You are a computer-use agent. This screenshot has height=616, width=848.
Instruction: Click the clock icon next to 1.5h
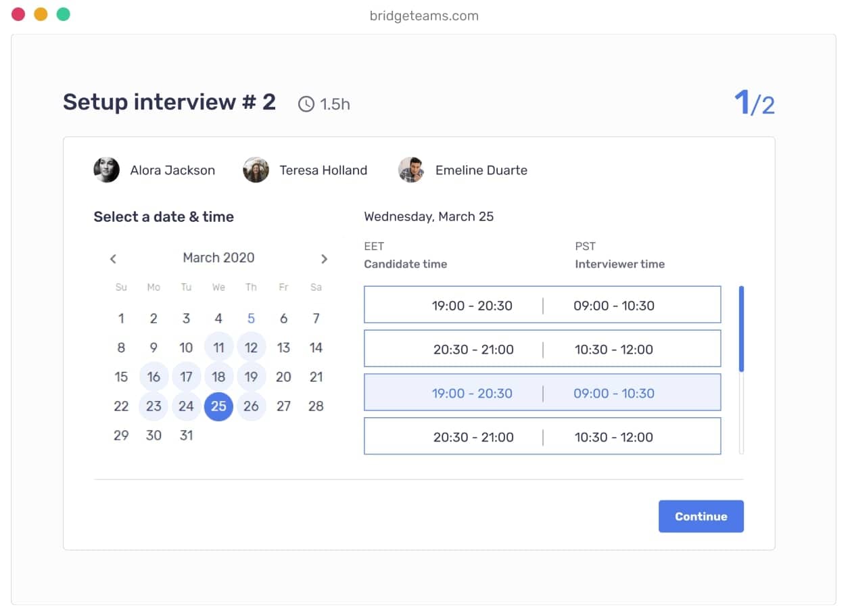pos(306,103)
